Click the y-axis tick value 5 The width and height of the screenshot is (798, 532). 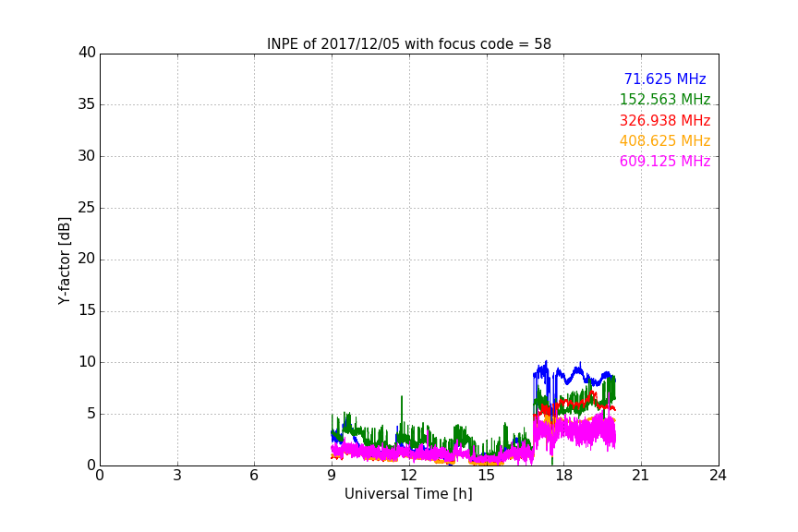coord(91,414)
